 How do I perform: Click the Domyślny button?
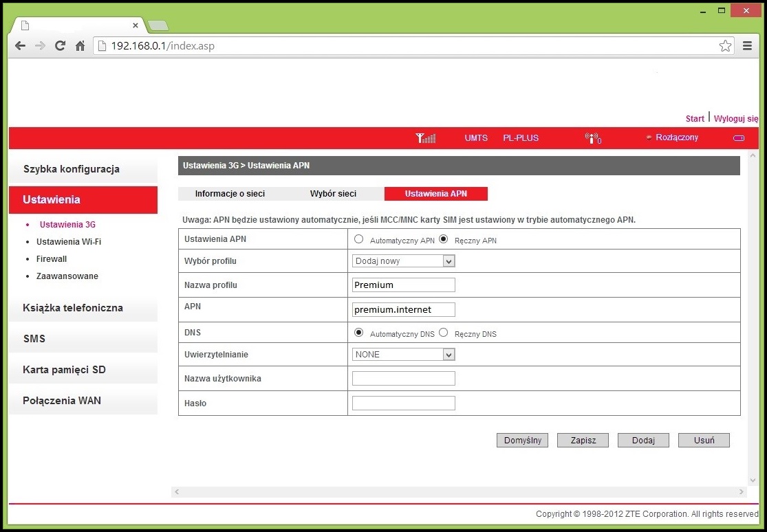522,440
